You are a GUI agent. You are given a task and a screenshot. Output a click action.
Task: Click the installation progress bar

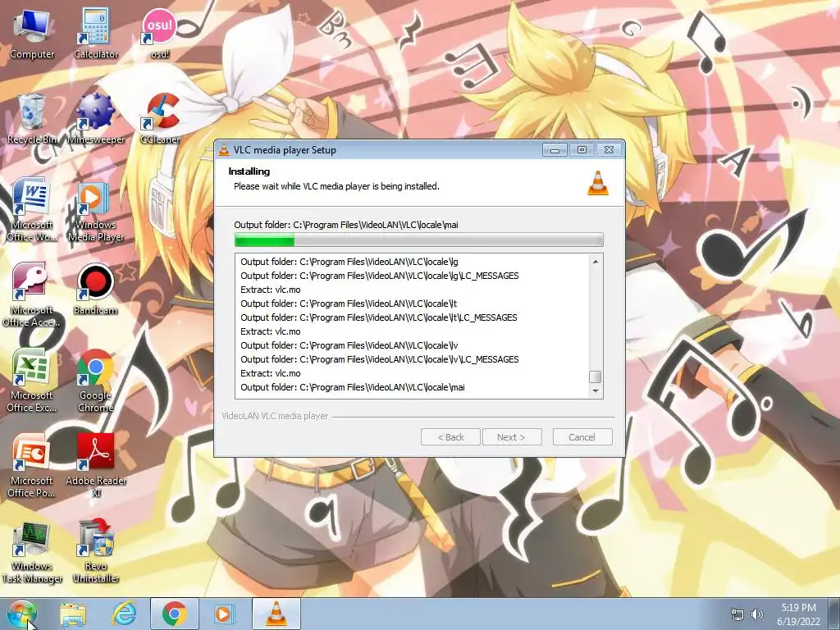tap(419, 240)
